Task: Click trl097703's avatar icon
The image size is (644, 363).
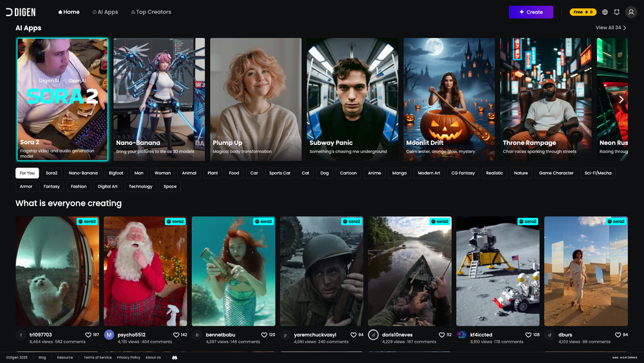Action: 21,335
